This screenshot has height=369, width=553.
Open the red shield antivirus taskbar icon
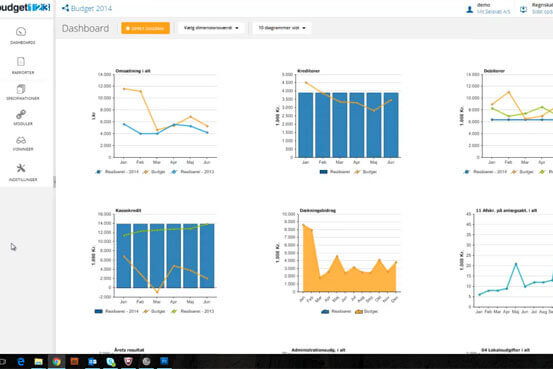[128, 362]
